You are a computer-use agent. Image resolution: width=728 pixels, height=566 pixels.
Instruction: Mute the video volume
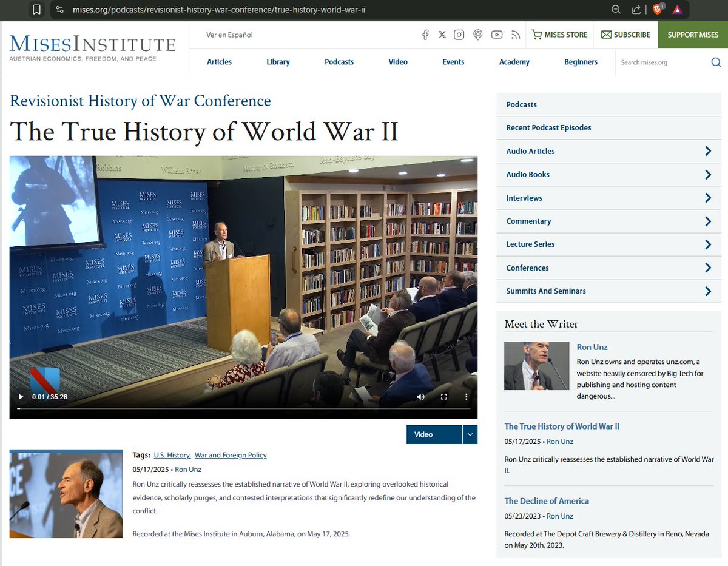421,397
